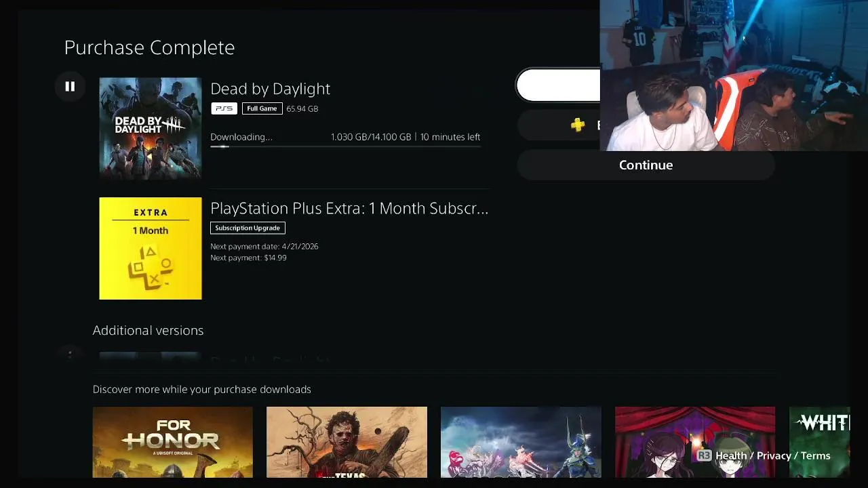The image size is (868, 488).
Task: Click the download progress bar
Action: (345, 146)
